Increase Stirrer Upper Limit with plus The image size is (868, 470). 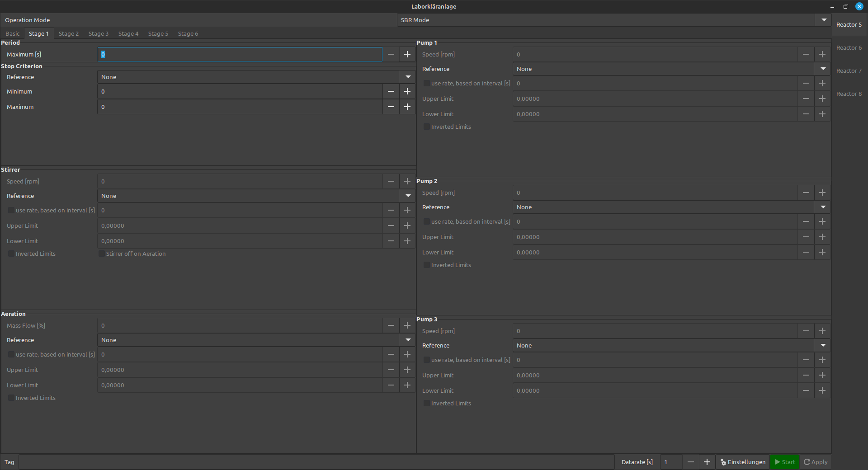[407, 226]
